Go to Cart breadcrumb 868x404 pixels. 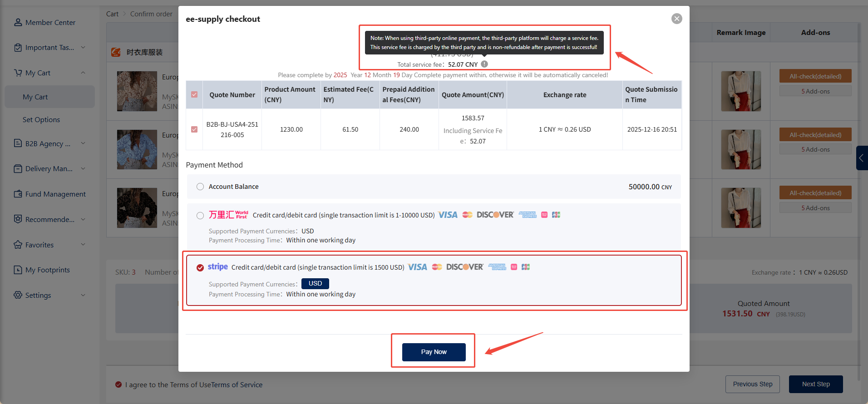tap(112, 14)
